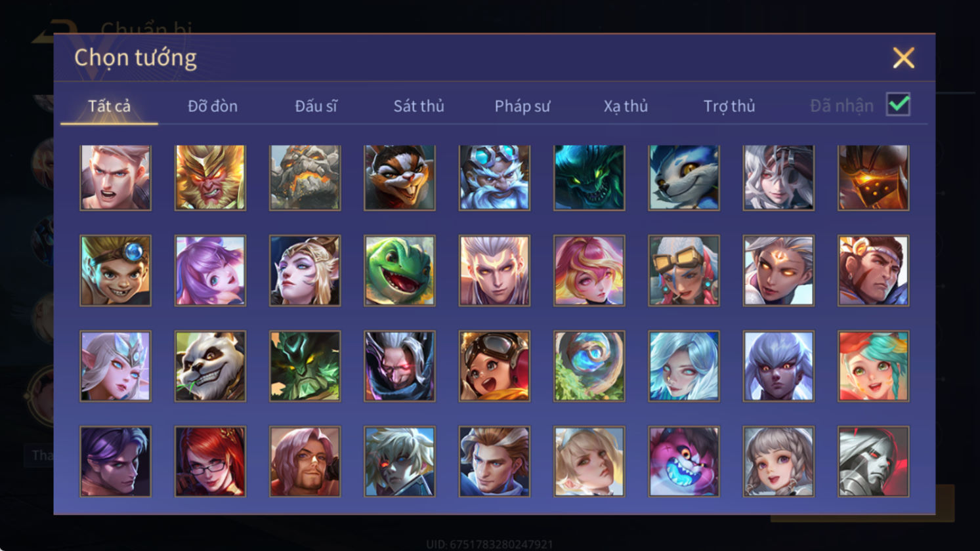View the Trợ thủ hero tab
This screenshot has width=980, height=551.
coord(729,106)
